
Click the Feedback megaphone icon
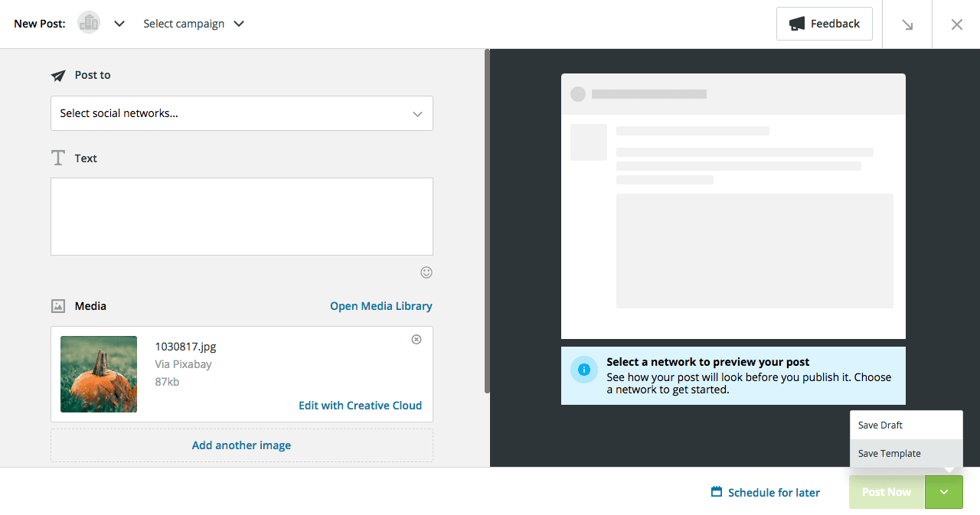click(x=798, y=24)
